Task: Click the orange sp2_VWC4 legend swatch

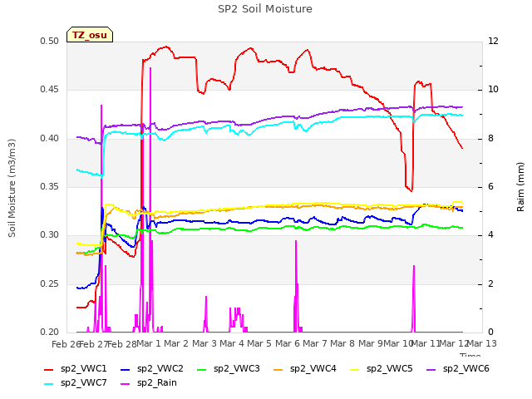Action: pos(278,370)
